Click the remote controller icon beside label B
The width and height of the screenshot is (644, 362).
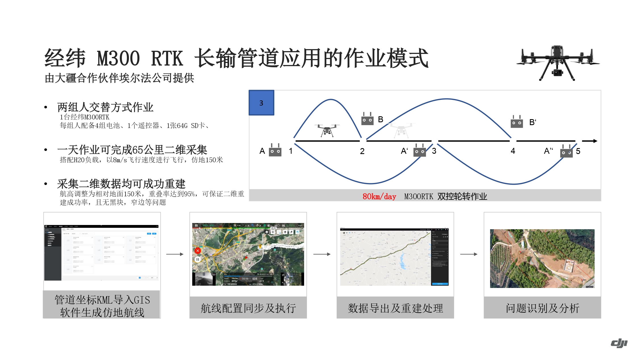point(367,119)
